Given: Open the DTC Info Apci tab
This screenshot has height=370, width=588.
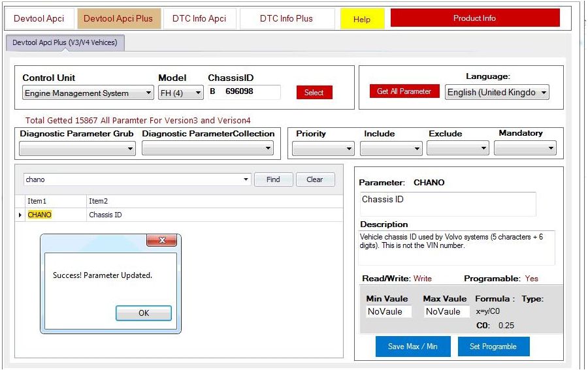Looking at the screenshot, I should pyautogui.click(x=199, y=19).
